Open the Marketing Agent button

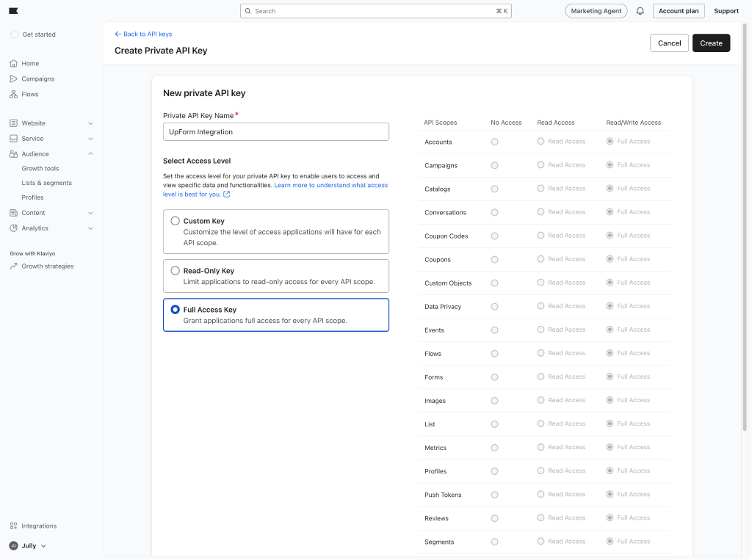[x=596, y=11]
